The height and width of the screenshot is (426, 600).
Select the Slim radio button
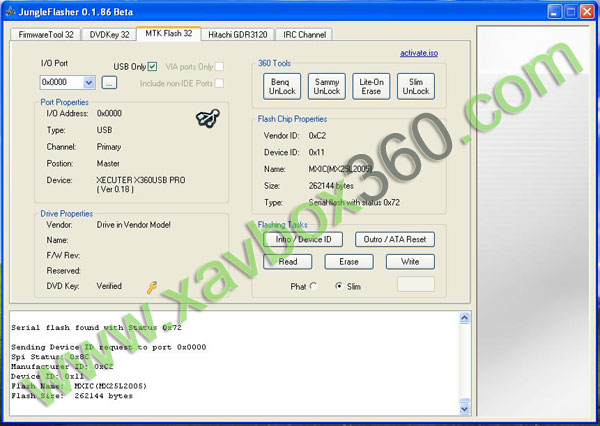point(339,286)
